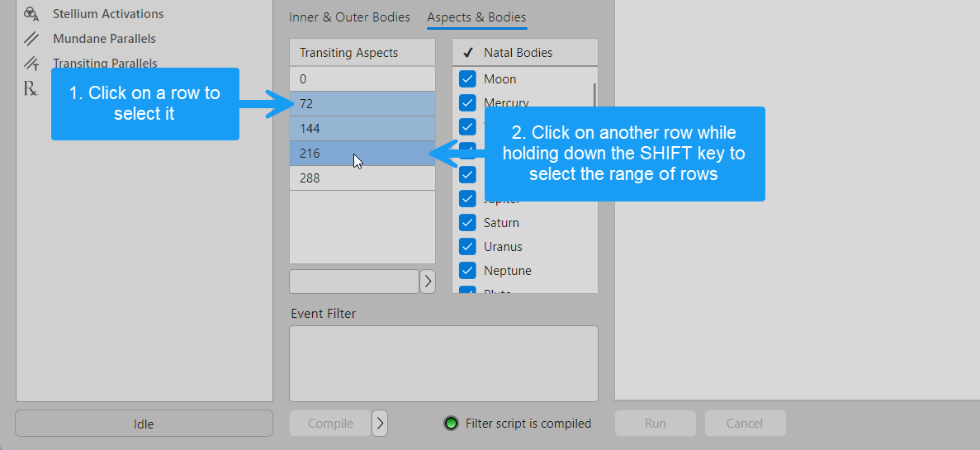Click the Saturn label
Viewport: 980px width, 450px height.
501,222
